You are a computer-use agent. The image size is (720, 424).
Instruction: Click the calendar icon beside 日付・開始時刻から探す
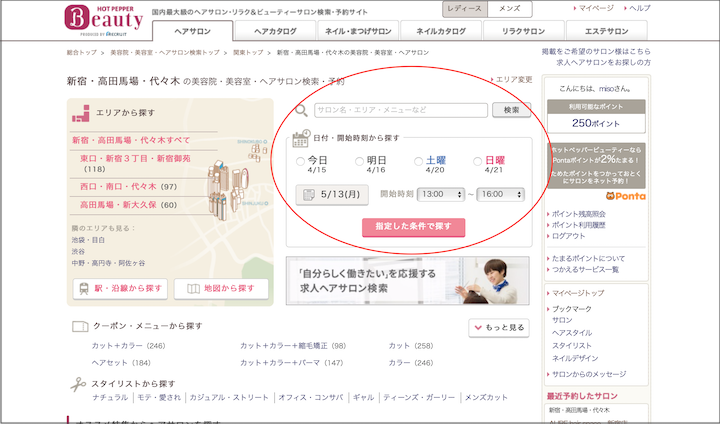pyautogui.click(x=299, y=139)
